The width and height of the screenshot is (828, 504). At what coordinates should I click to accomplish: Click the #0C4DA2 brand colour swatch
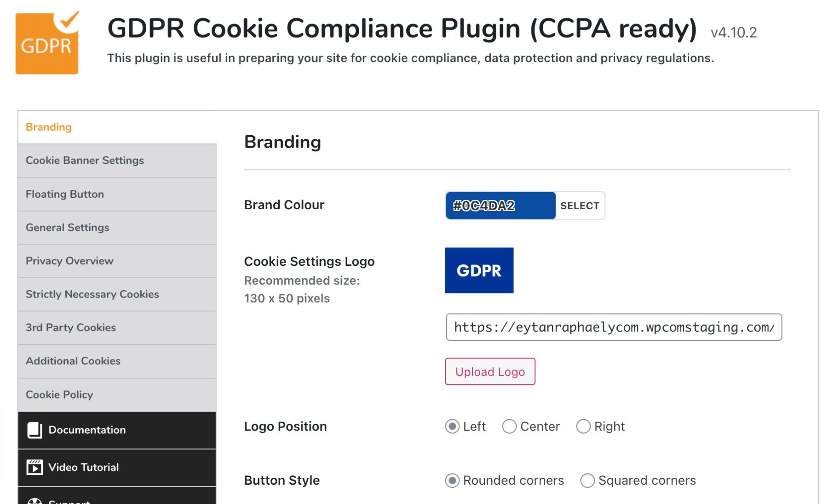click(500, 206)
